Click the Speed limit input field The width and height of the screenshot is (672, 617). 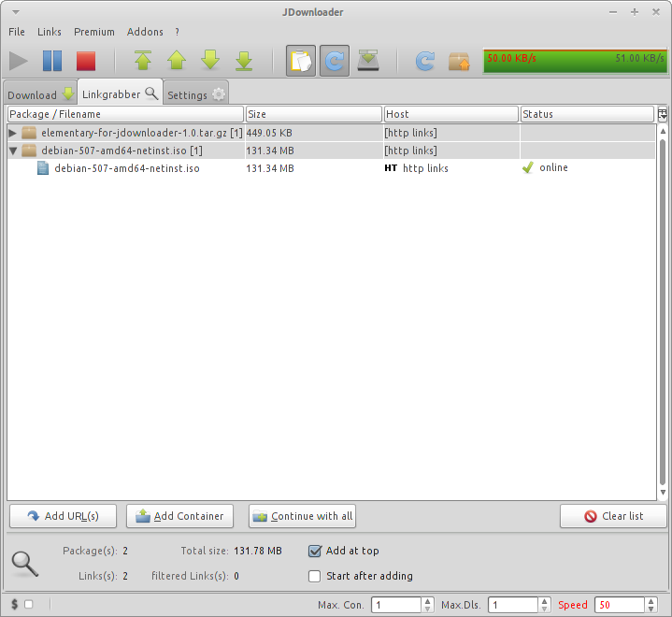tap(620, 605)
